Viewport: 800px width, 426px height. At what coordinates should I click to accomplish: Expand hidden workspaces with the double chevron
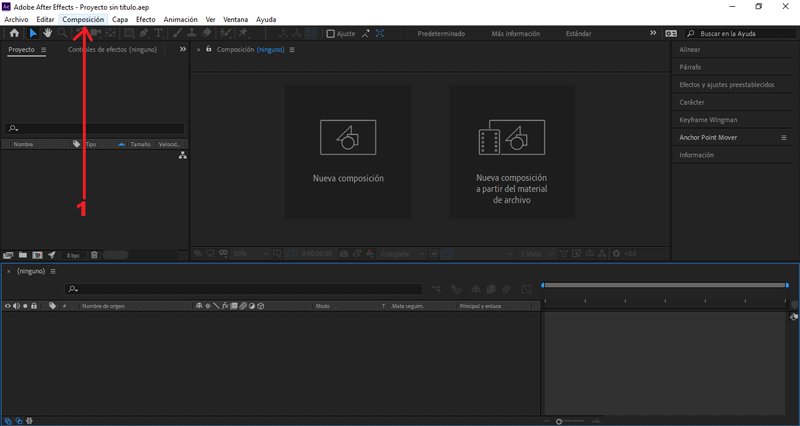653,33
